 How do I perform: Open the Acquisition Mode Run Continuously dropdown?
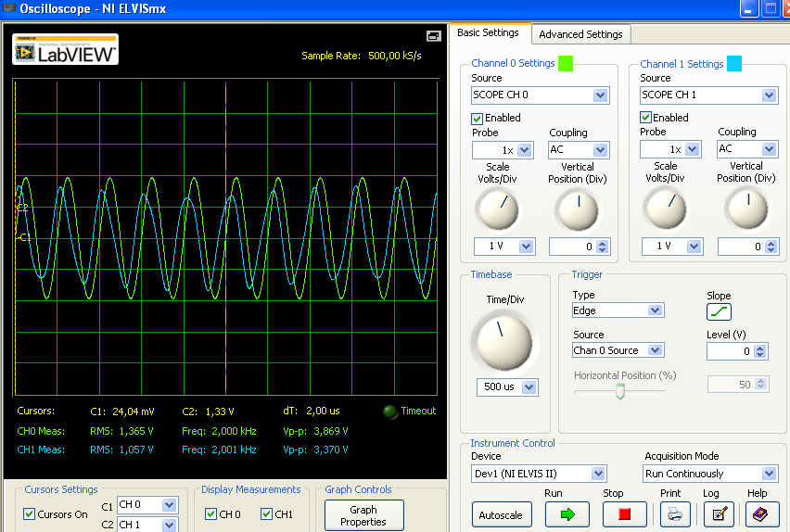tap(769, 474)
